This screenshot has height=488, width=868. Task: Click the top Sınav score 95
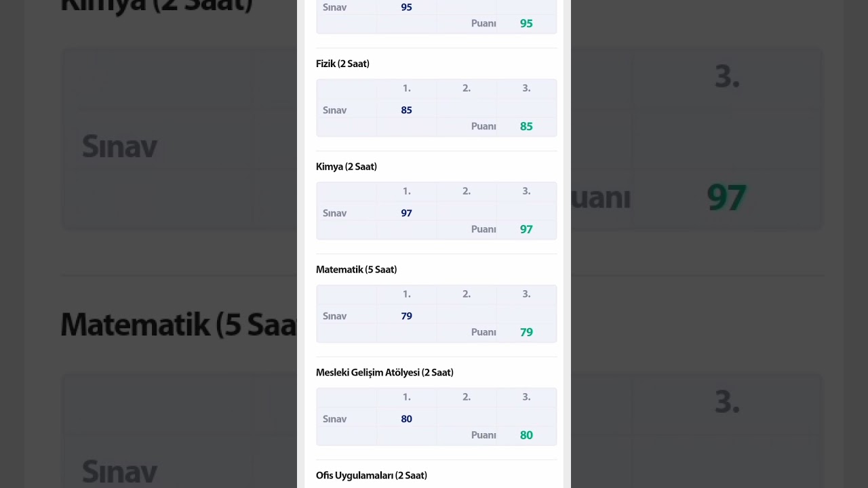tap(406, 7)
